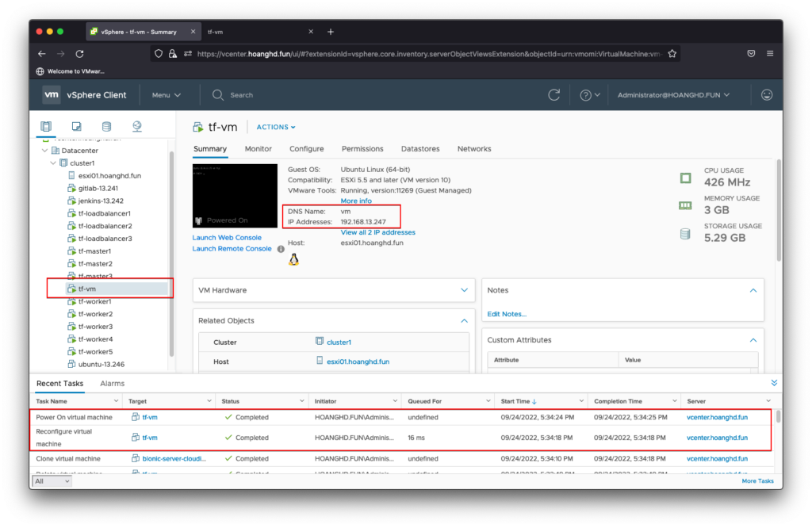The height and width of the screenshot is (528, 812).
Task: Collapse the Datacenter tree node
Action: click(x=44, y=151)
